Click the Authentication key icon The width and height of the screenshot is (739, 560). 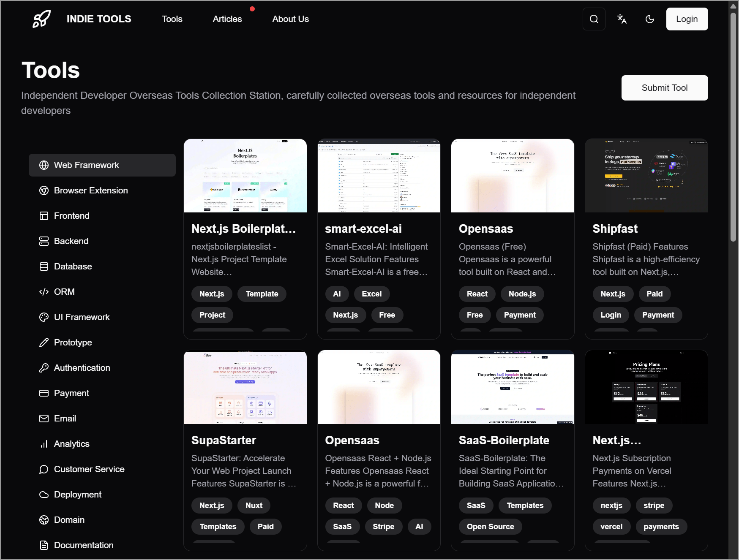tap(44, 368)
